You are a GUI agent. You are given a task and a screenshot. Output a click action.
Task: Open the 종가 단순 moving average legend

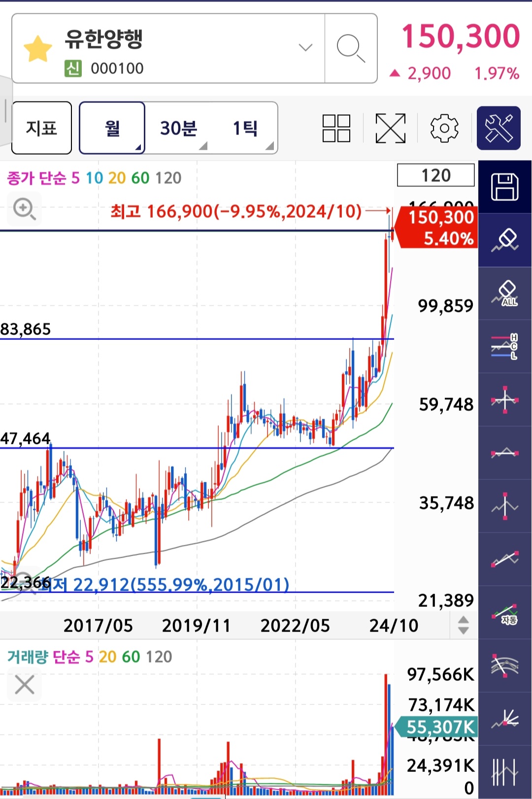coord(94,178)
